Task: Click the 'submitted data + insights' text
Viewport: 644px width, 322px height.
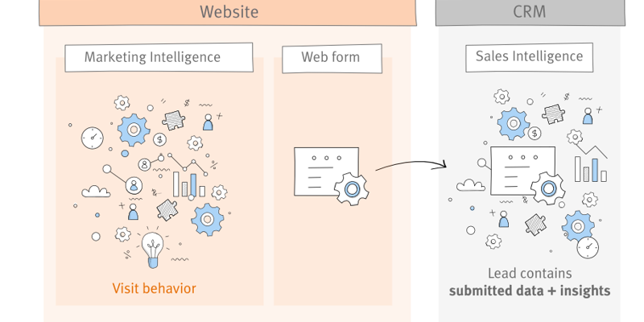Action: pyautogui.click(x=530, y=291)
